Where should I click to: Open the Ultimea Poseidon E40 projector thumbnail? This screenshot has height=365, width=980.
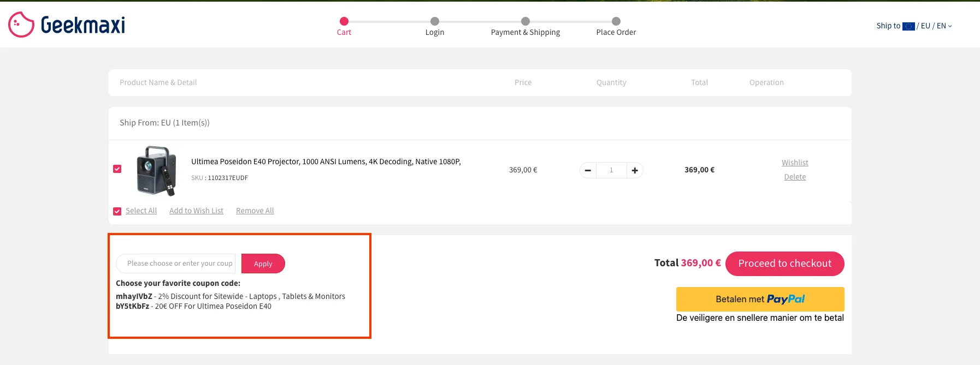point(156,171)
